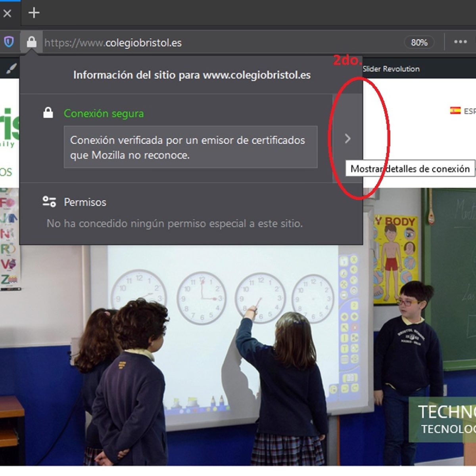This screenshot has height=476, width=476.
Task: Open Slider Revolution in the admin bar
Action: click(x=391, y=69)
